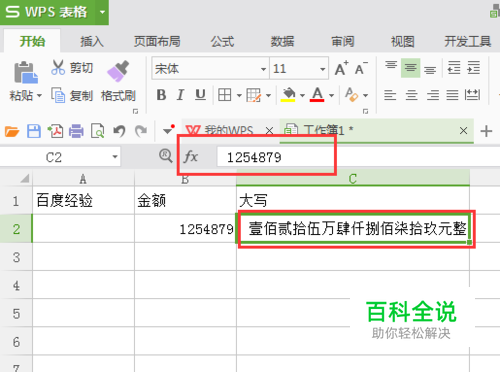Image resolution: width=500 pixels, height=372 pixels.
Task: Open file with the folder icon
Action: point(12,131)
